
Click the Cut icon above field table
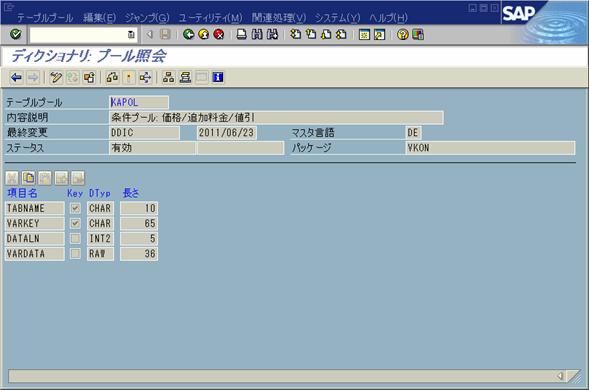pos(12,178)
